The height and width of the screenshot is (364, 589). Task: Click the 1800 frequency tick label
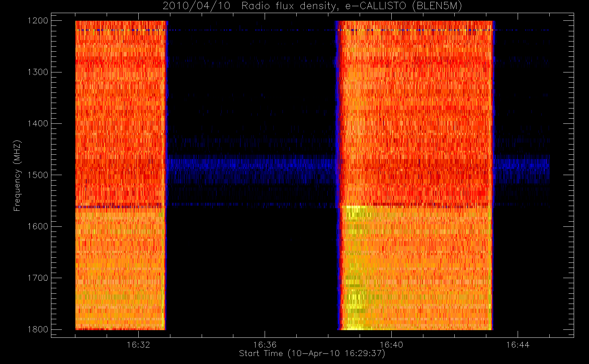[38, 329]
